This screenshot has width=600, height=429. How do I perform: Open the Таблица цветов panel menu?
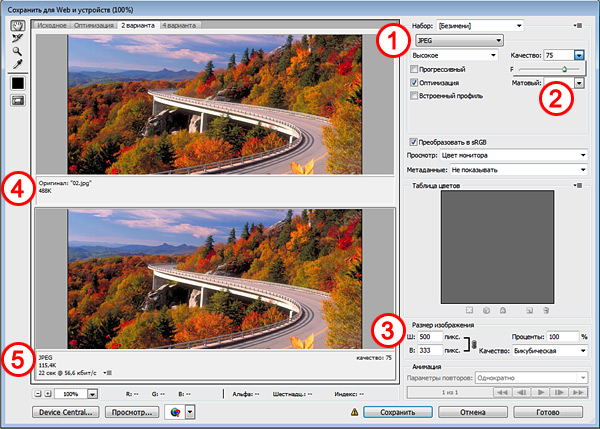[x=578, y=186]
